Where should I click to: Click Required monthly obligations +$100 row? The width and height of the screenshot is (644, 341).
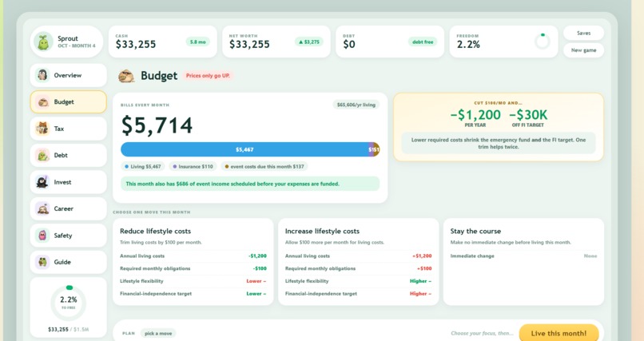pos(358,268)
